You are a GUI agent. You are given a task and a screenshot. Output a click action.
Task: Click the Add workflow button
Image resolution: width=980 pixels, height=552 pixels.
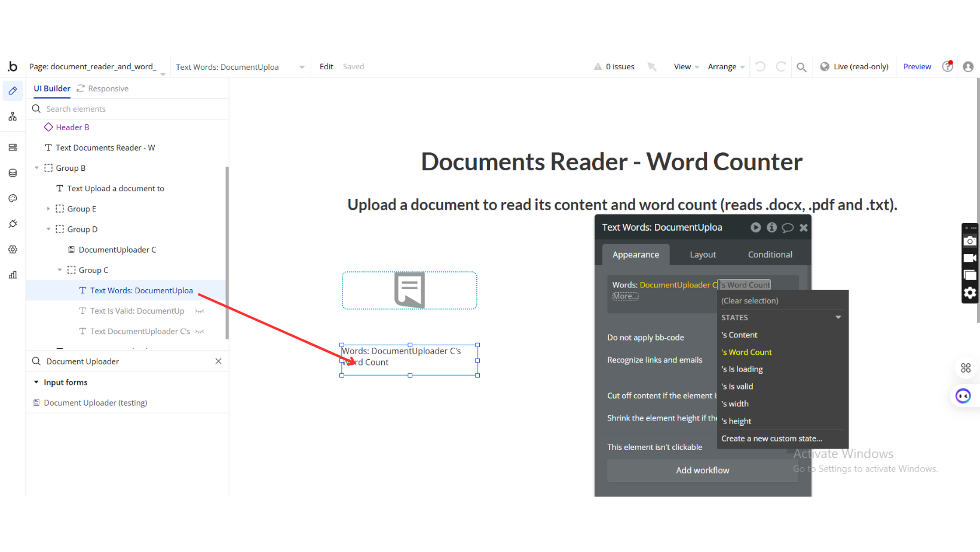[x=702, y=470]
